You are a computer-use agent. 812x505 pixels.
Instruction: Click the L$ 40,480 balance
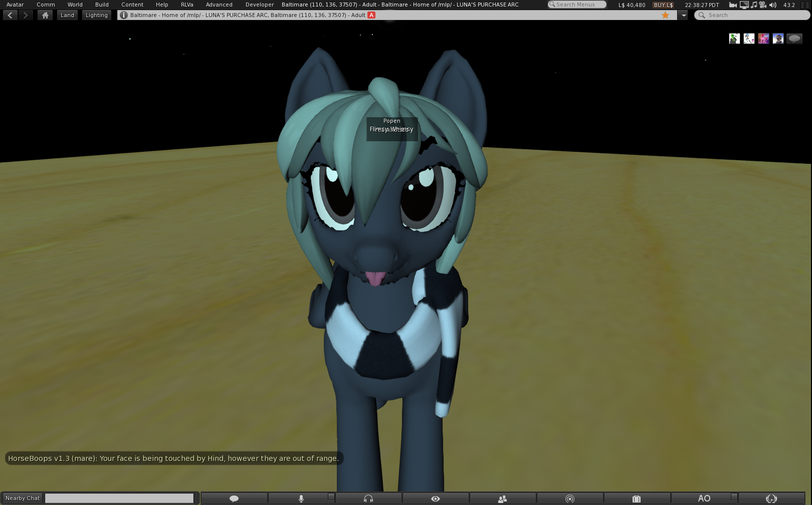[x=632, y=5]
